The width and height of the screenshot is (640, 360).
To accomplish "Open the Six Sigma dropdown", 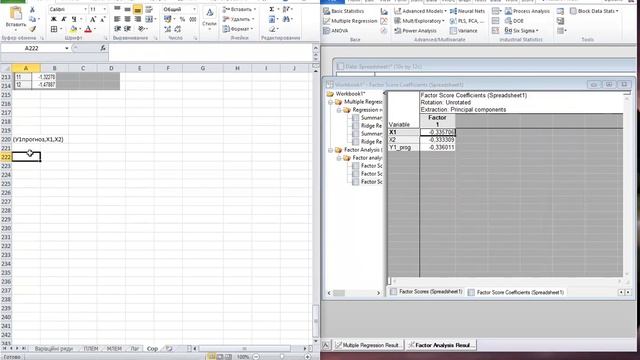I will 522,31.
